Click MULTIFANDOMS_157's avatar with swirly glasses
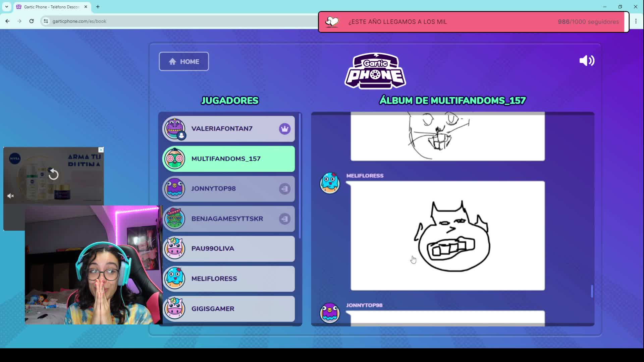 point(174,159)
